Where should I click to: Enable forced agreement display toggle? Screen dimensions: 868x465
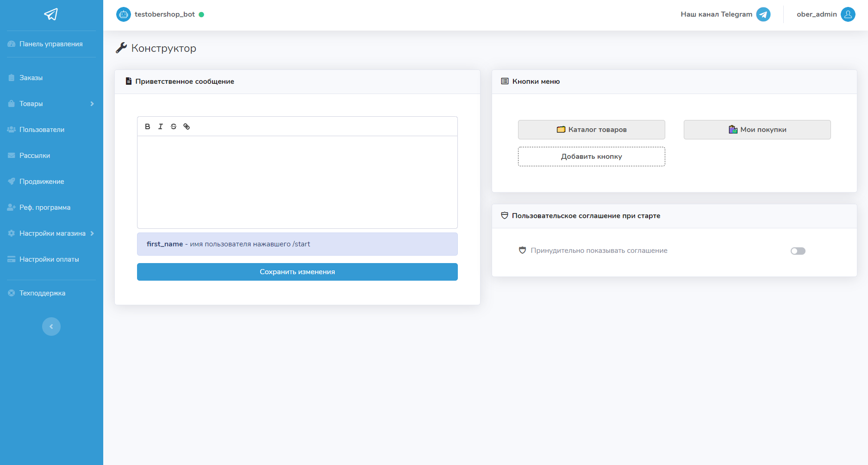[798, 251]
